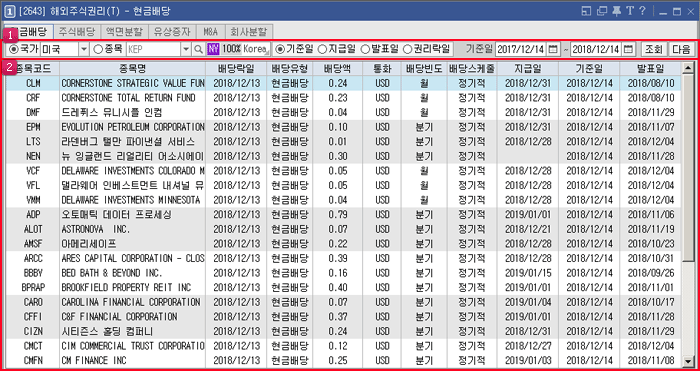Viewport: 700px width, 371px height.
Task: Click the 종목코드 column header
Action: click(32, 69)
